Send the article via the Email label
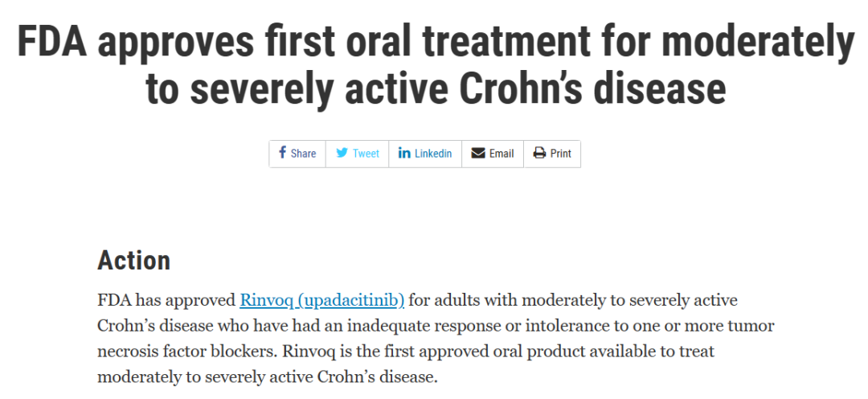868x399 pixels. point(502,154)
